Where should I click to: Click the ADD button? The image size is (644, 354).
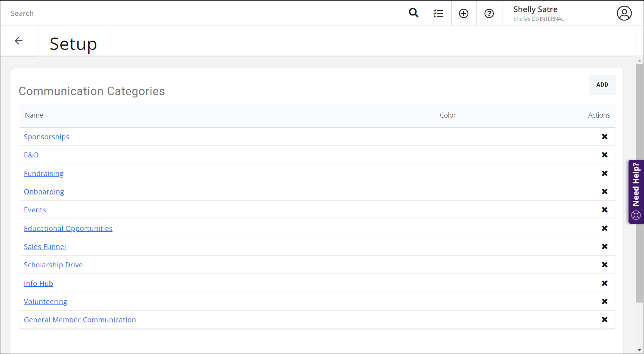tap(602, 85)
